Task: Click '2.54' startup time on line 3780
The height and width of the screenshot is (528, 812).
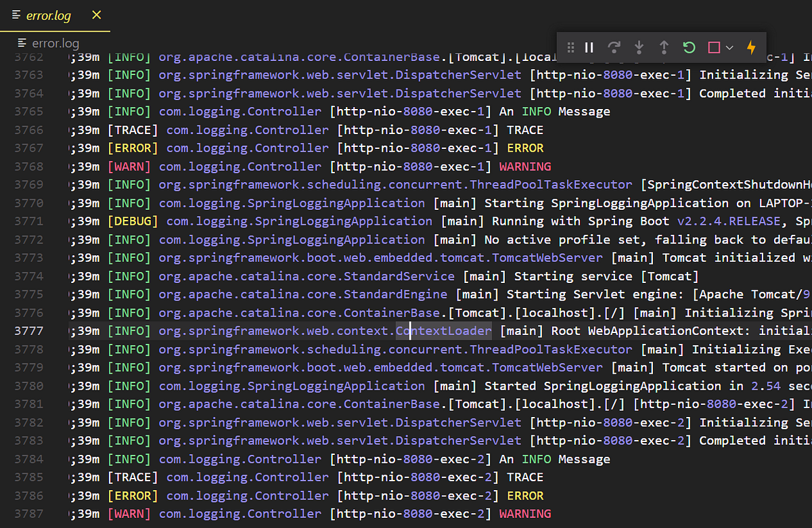Action: [x=766, y=386]
